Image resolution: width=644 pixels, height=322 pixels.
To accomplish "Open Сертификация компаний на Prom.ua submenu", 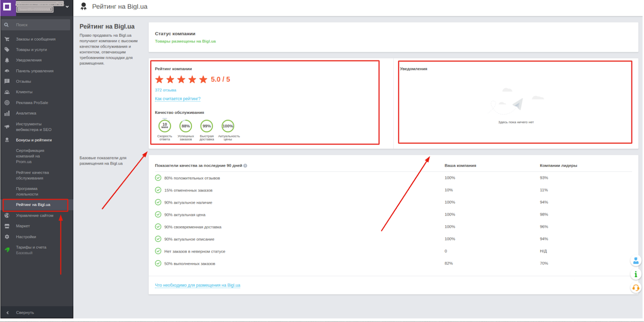I will coord(30,156).
